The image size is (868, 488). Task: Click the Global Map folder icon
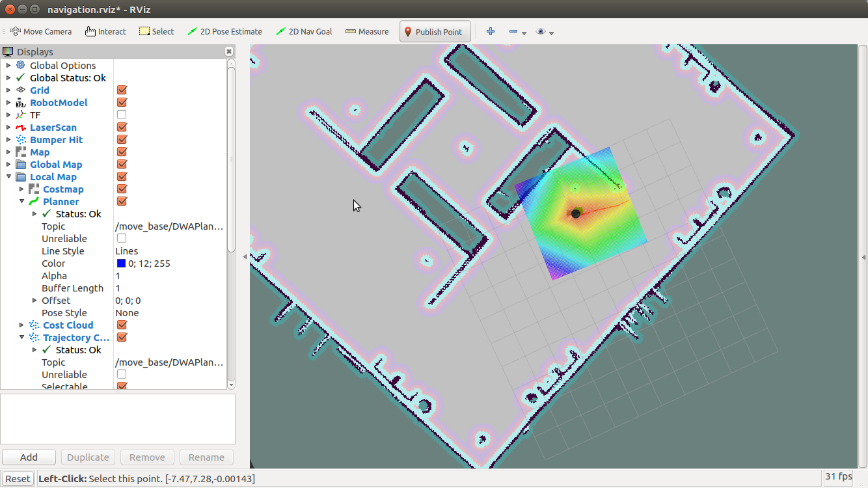[21, 164]
